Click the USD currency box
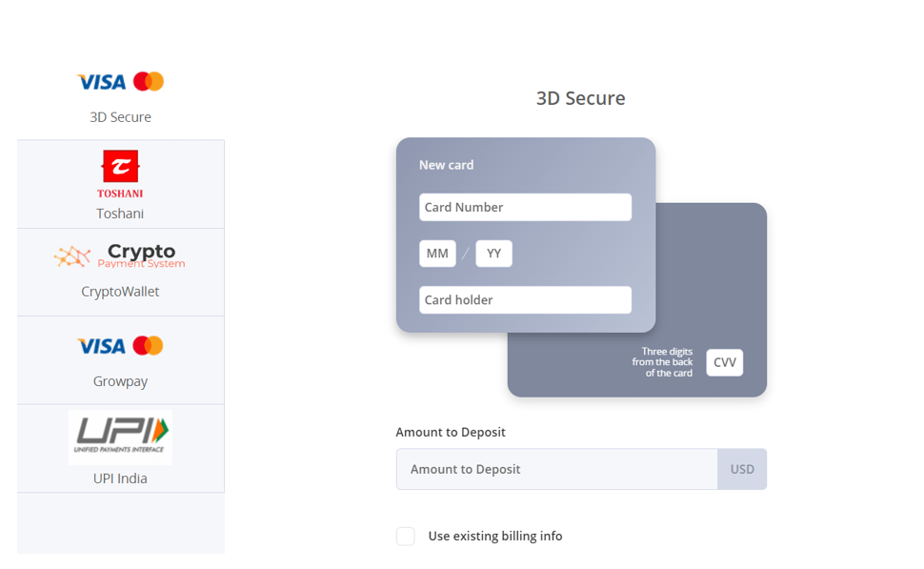 click(x=742, y=469)
